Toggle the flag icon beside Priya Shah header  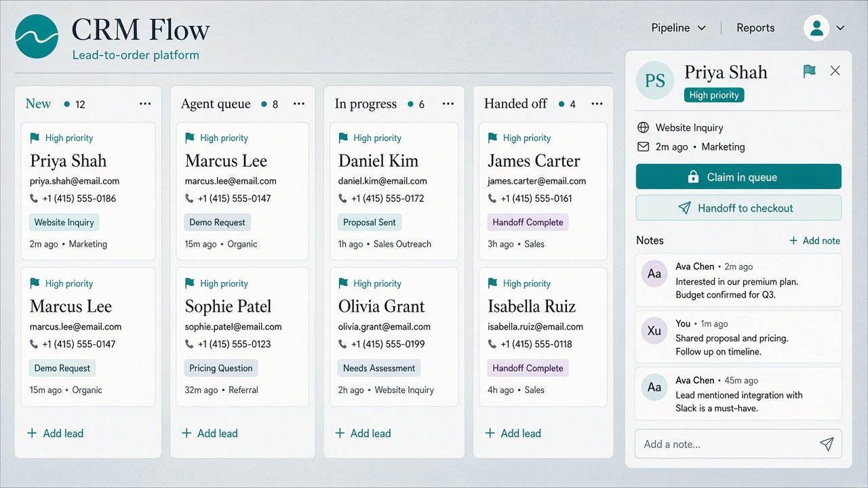pyautogui.click(x=809, y=71)
